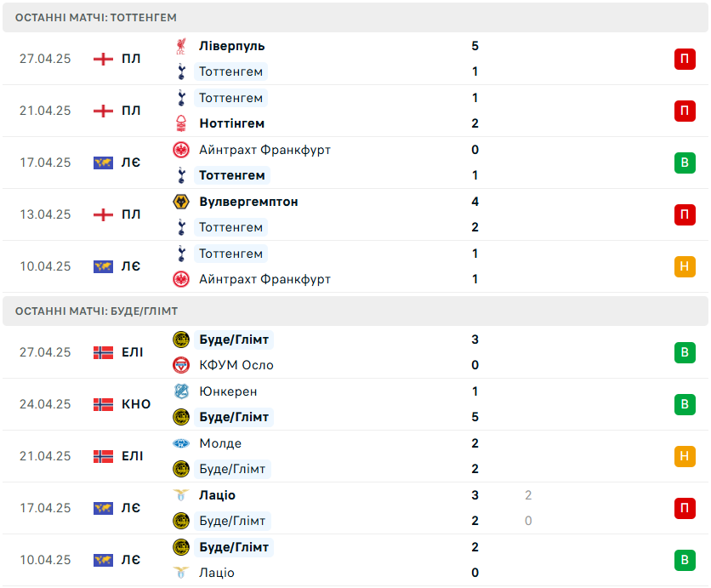Click the Lazio eagle logo in 10.04.25 match

point(181,573)
